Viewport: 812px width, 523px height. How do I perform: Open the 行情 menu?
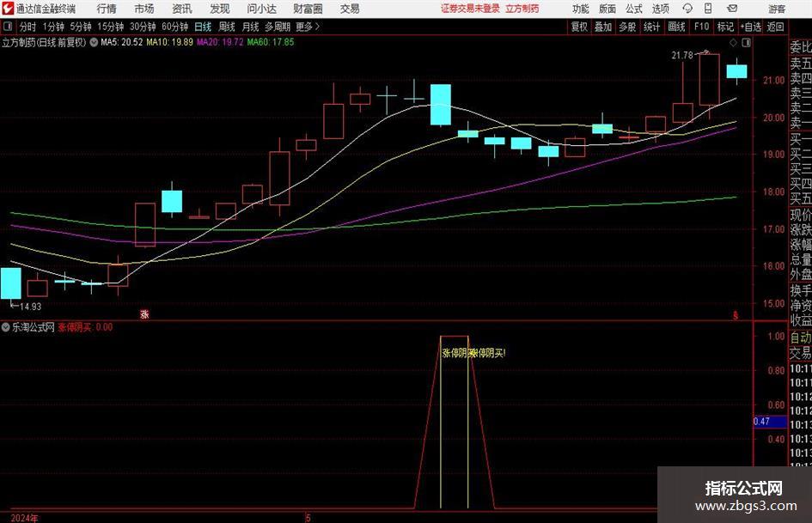(107, 9)
